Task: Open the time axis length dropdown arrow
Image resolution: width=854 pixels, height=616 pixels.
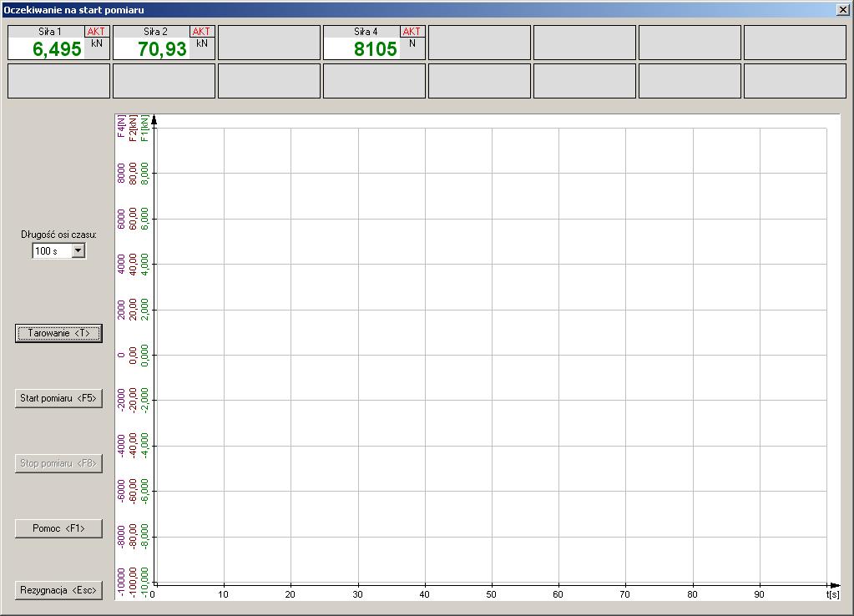Action: point(78,250)
